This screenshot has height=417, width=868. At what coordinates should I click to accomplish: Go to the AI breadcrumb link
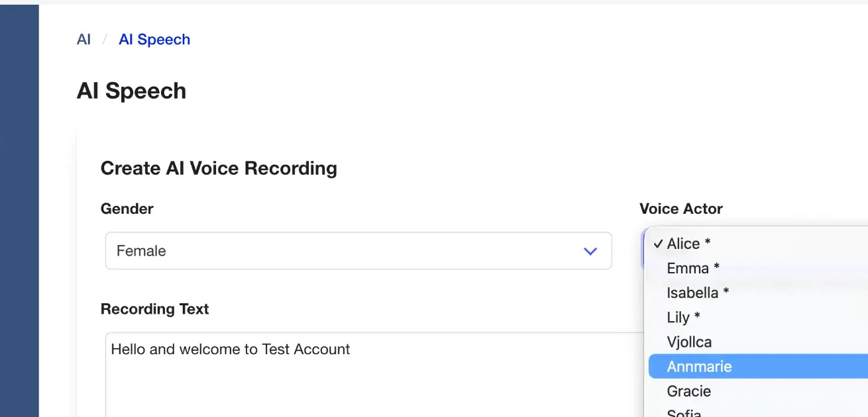click(x=83, y=40)
